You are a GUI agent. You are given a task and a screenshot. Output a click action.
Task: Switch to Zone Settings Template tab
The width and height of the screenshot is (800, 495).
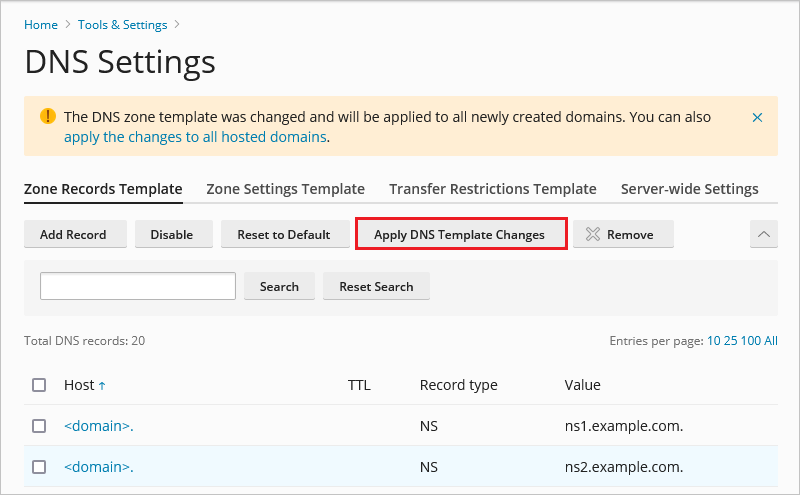click(x=285, y=189)
